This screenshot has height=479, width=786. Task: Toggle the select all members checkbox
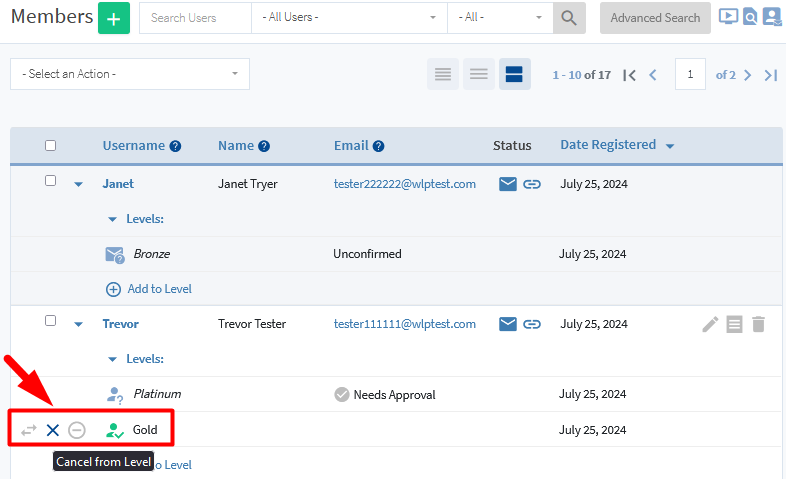coord(51,146)
